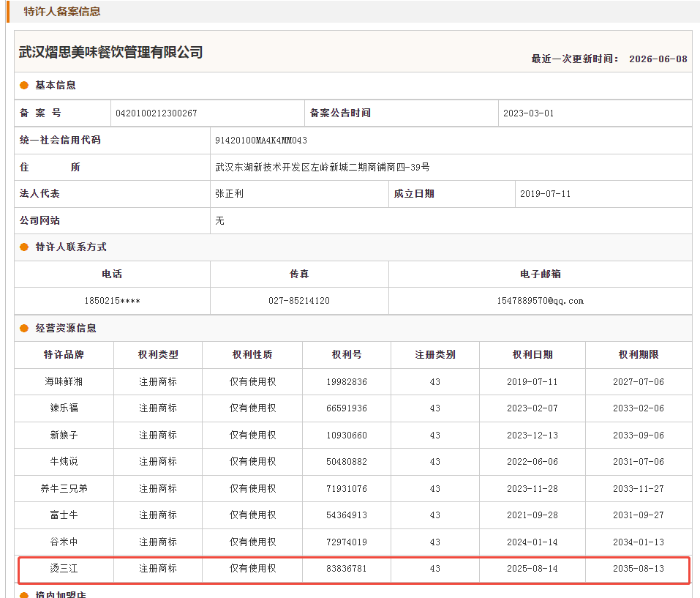Click the 传真 column header
This screenshot has width=700, height=598.
click(299, 274)
